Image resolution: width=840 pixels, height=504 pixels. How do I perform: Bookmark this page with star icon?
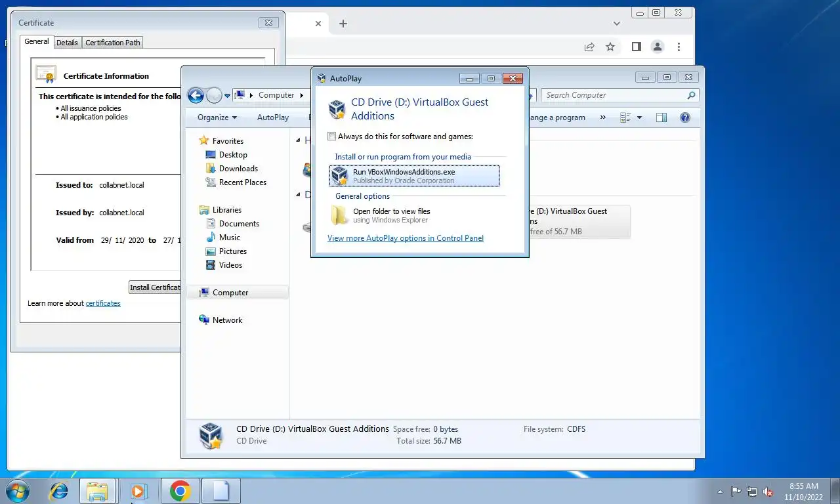pyautogui.click(x=610, y=47)
